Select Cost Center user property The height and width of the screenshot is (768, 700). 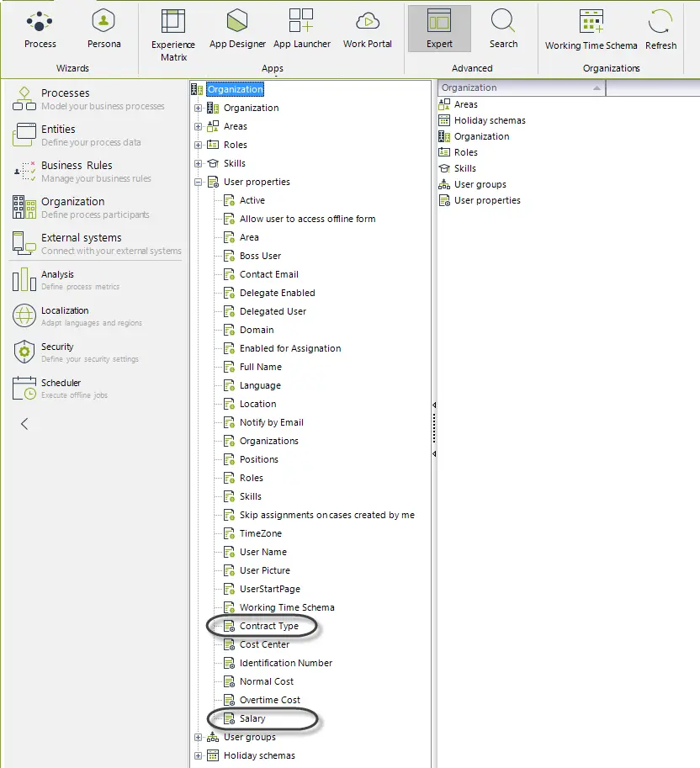pos(264,644)
